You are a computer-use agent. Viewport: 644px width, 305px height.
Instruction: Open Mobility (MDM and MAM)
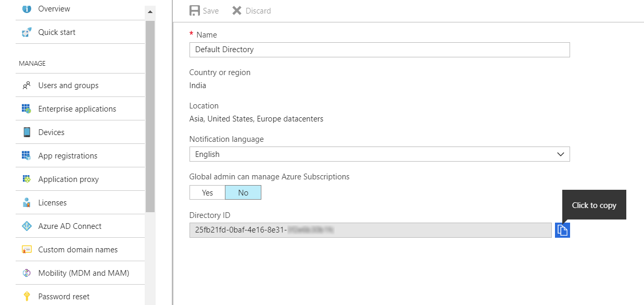click(x=80, y=273)
